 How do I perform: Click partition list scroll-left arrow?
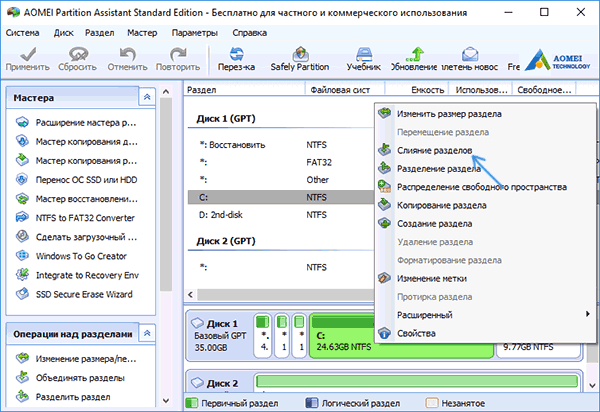(x=191, y=295)
